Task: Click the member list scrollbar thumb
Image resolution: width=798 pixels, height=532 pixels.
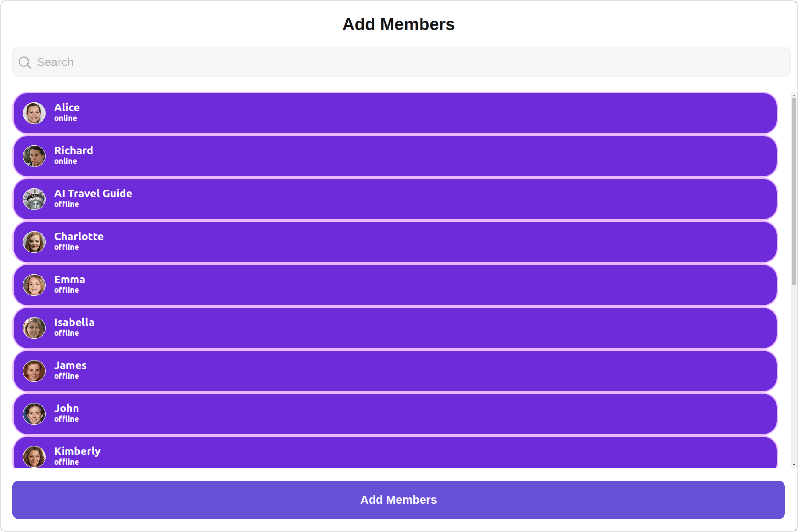Action: point(794,192)
